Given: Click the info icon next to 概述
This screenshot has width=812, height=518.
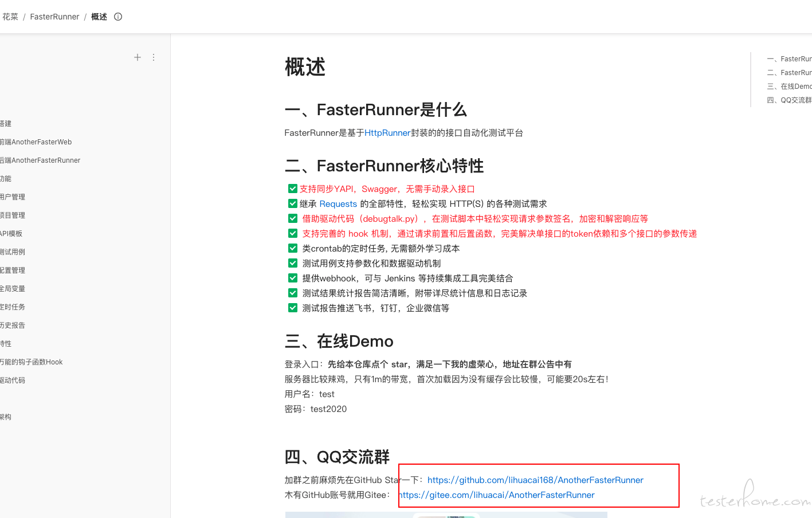Looking at the screenshot, I should coord(118,17).
